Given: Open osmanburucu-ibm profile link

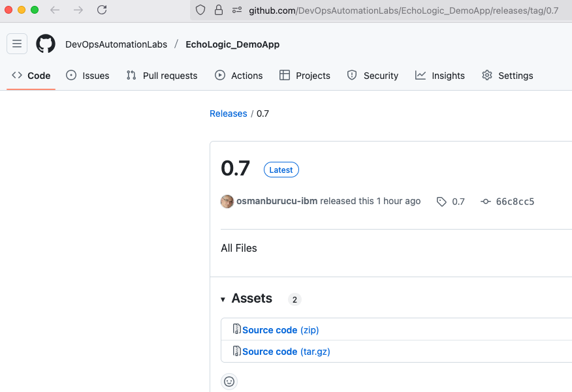Looking at the screenshot, I should [x=277, y=201].
